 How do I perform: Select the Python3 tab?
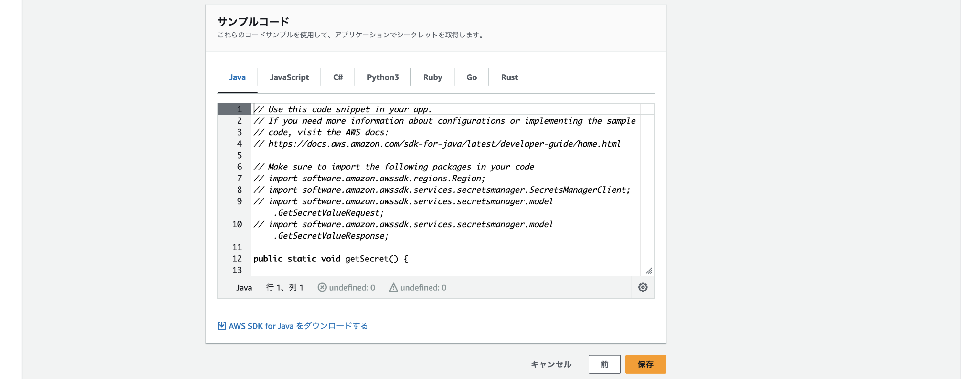pyautogui.click(x=382, y=77)
